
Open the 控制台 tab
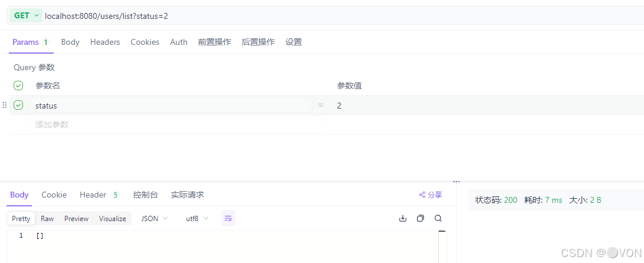146,195
